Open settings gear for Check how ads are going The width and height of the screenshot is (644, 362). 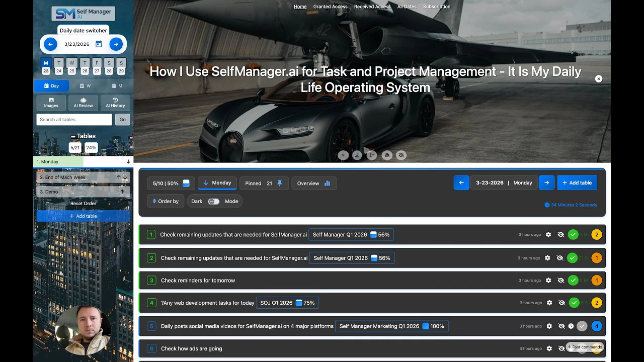coord(549,348)
